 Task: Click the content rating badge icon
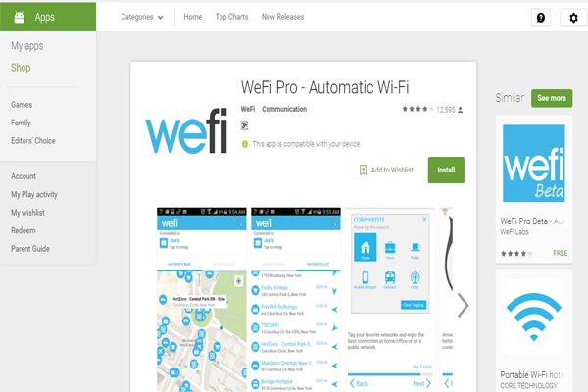pos(244,125)
